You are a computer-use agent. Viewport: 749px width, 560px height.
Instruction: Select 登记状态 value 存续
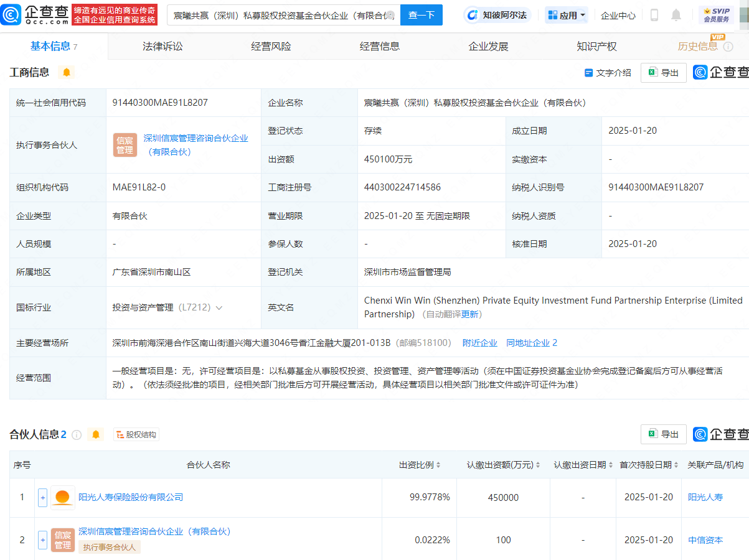373,131
